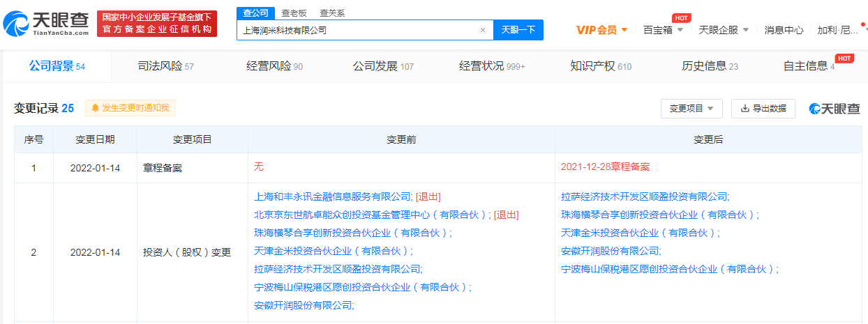The height and width of the screenshot is (324, 868).
Task: Click 发生变更时通知我 notification button
Action: [130, 108]
